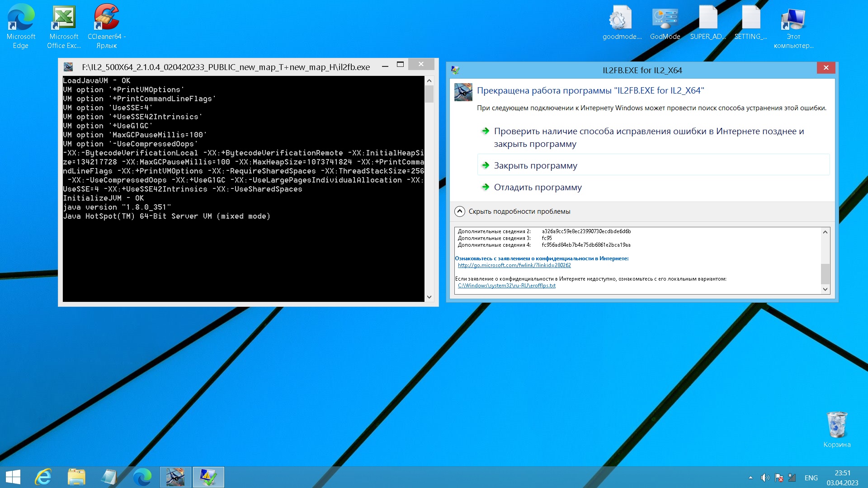Open File Explorer from taskbar
The height and width of the screenshot is (488, 868).
click(76, 477)
